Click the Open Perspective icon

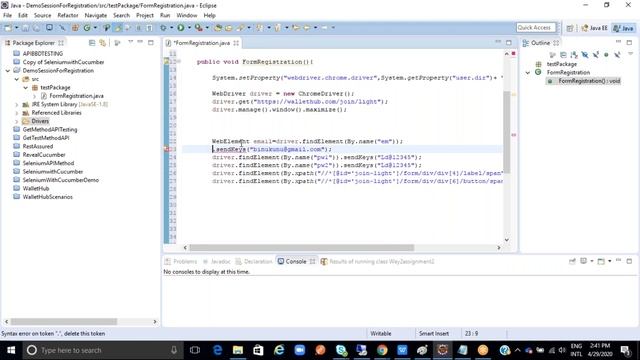(x=570, y=28)
